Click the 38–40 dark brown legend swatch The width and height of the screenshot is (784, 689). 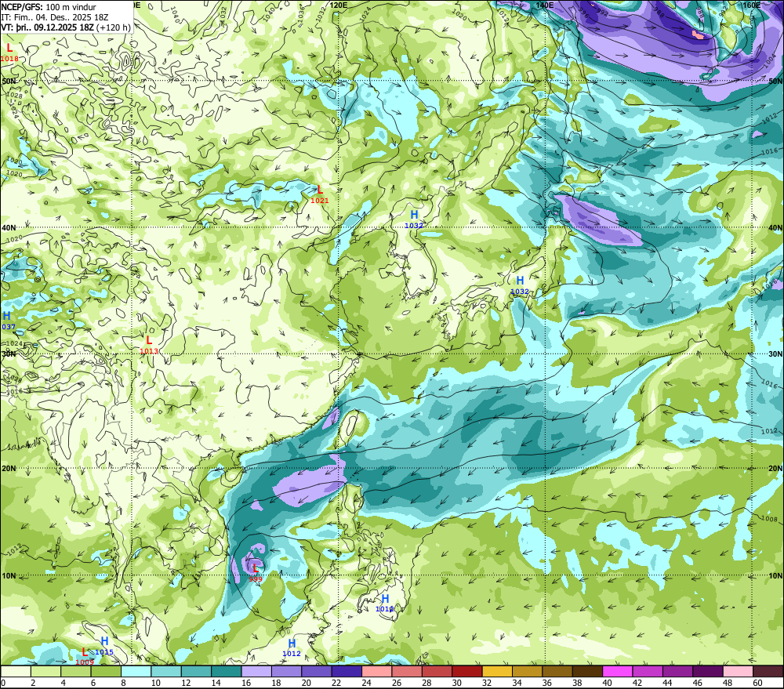pyautogui.click(x=587, y=671)
